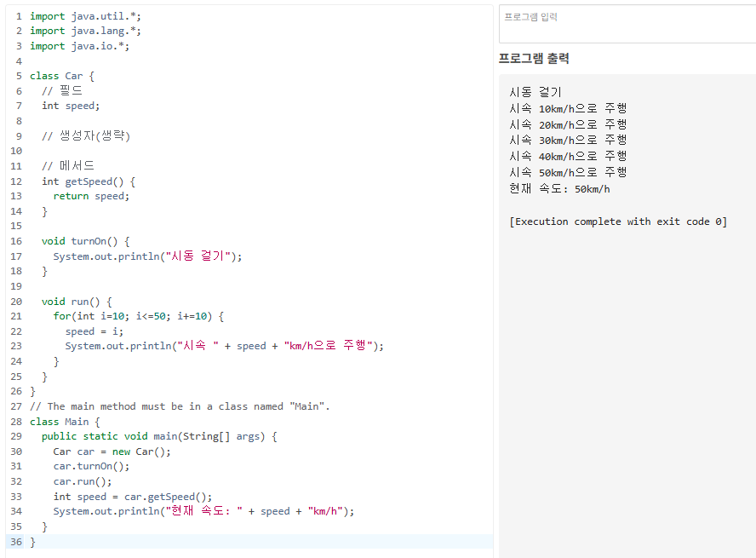Viewport: 756px width, 558px height.
Task: Click the 'void run() {' line
Action: click(x=77, y=302)
